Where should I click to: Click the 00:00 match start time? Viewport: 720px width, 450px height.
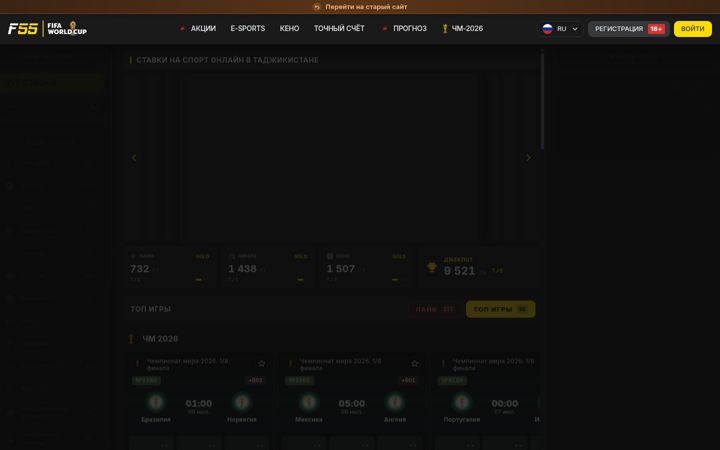click(x=505, y=404)
